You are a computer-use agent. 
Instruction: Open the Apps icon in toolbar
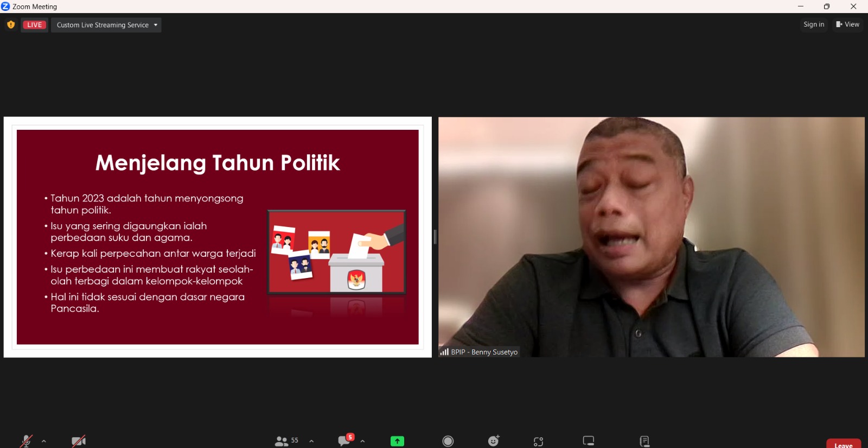point(538,441)
